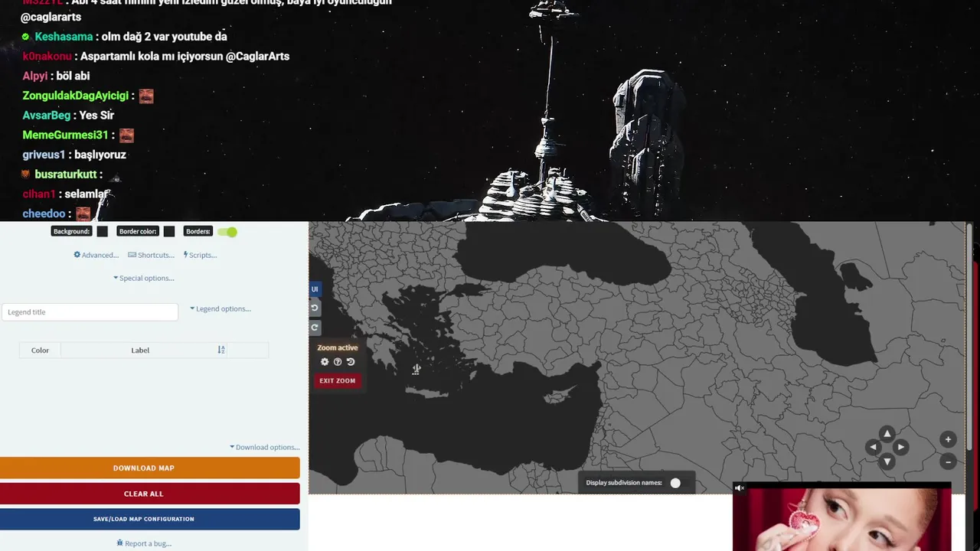Viewport: 980px width, 551px height.
Task: Open the Advanced settings link
Action: (96, 255)
